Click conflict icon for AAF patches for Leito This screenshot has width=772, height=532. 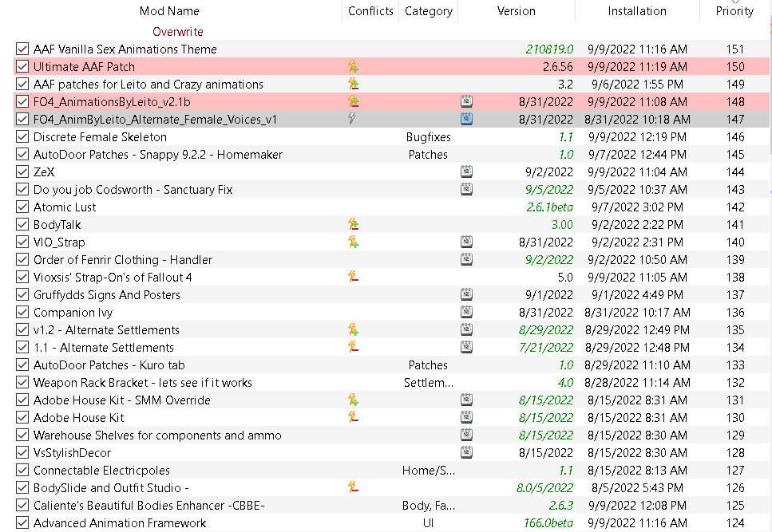tap(353, 84)
